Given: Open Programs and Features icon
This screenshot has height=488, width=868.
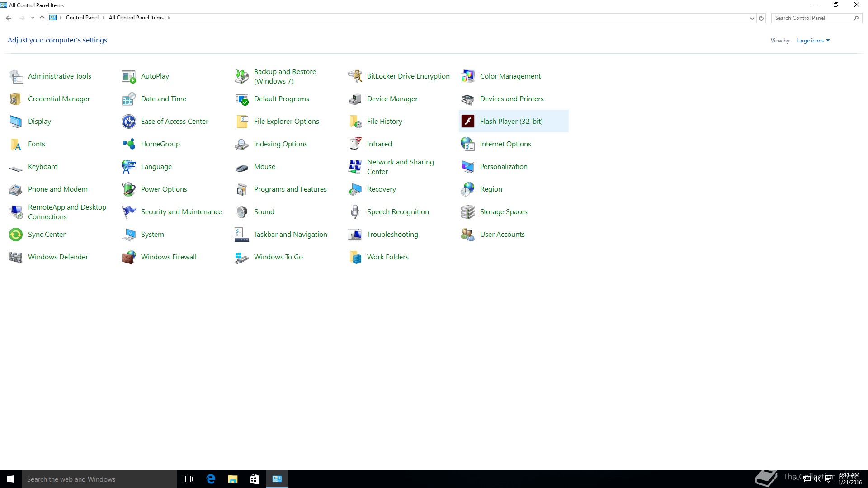Looking at the screenshot, I should point(242,189).
